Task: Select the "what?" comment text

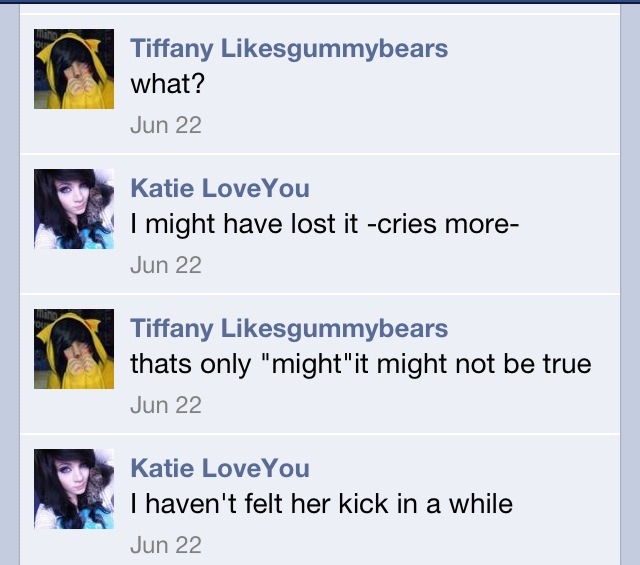Action: (167, 84)
